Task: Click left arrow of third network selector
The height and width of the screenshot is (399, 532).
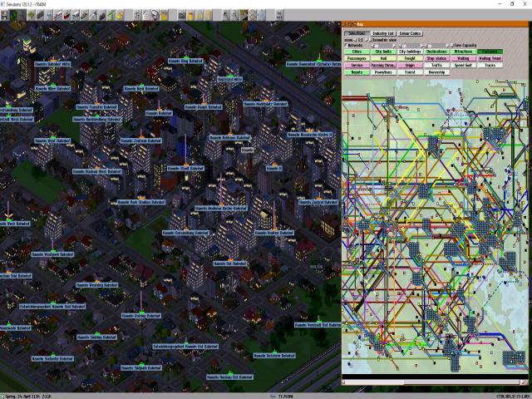Action: (x=426, y=46)
